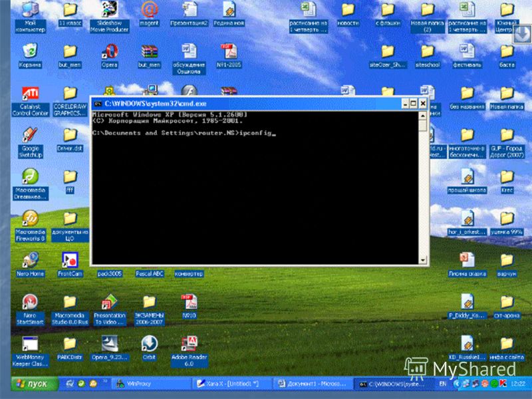This screenshot has width=532, height=399.
Task: Select the pack3005 label on desktop
Action: coord(109,274)
